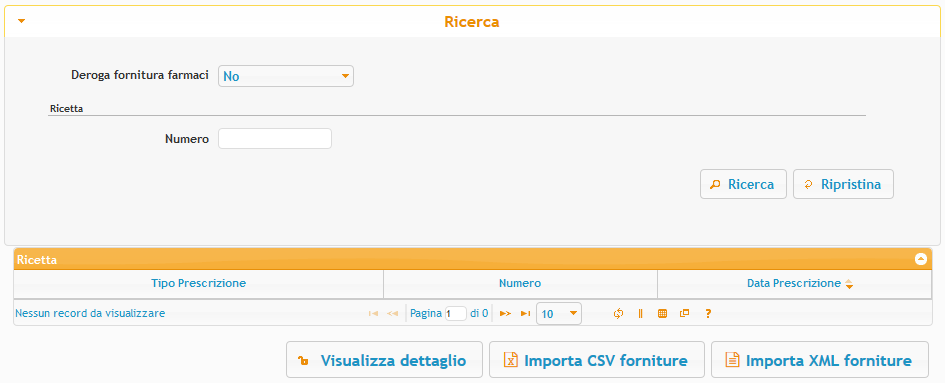This screenshot has height=383, width=945.
Task: Click the Importa CSV forniture button
Action: tap(597, 360)
